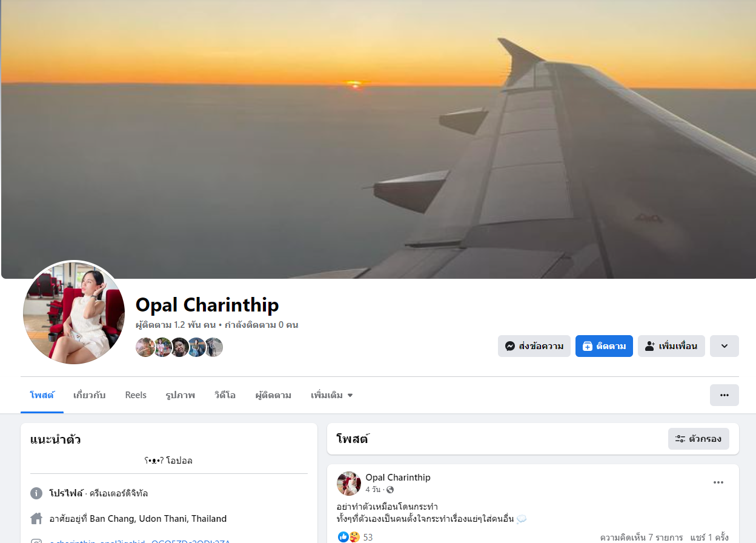Click the ความคิดเห็น 7 รายการ link
The width and height of the screenshot is (756, 543).
[x=642, y=538]
